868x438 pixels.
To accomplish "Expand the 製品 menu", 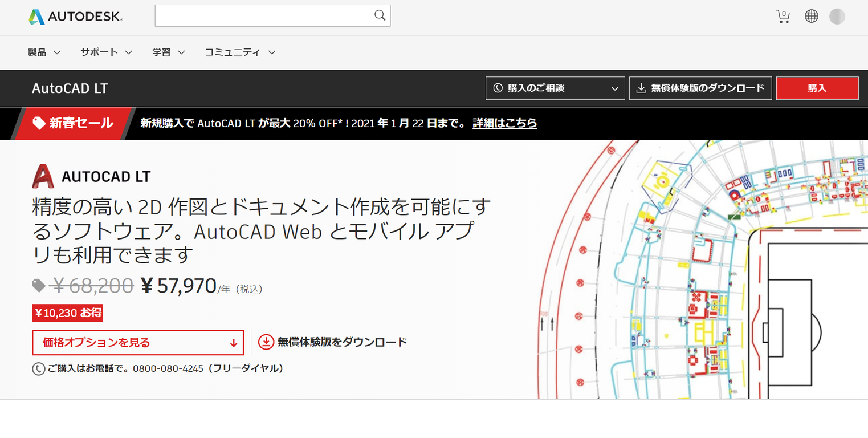I will coord(44,52).
